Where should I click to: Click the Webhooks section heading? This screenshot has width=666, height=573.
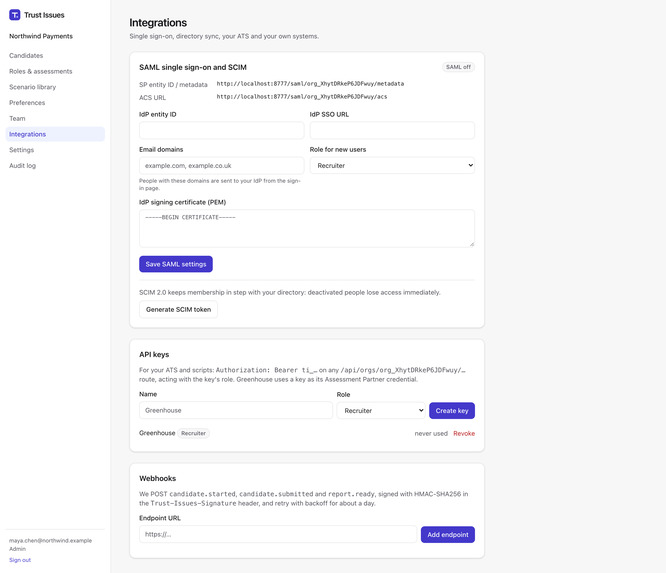[x=158, y=479]
